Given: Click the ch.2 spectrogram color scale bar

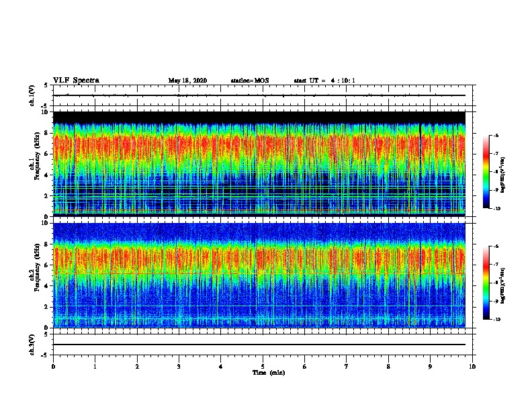Looking at the screenshot, I should click(x=486, y=283).
